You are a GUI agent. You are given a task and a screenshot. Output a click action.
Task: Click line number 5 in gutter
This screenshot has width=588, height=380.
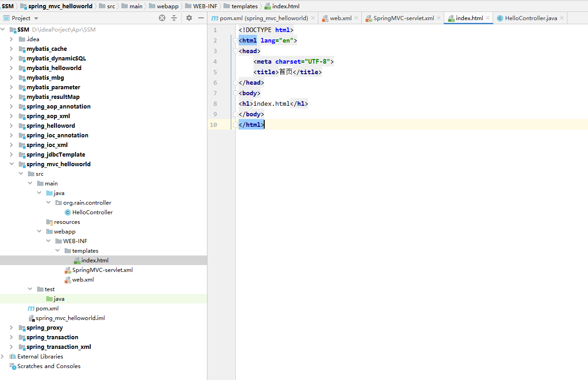click(x=215, y=72)
